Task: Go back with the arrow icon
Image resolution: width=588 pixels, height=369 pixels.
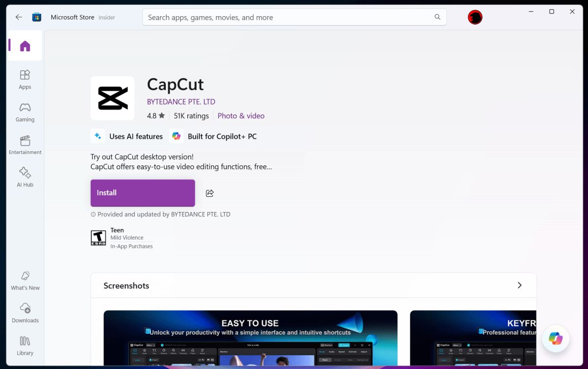Action: point(19,17)
